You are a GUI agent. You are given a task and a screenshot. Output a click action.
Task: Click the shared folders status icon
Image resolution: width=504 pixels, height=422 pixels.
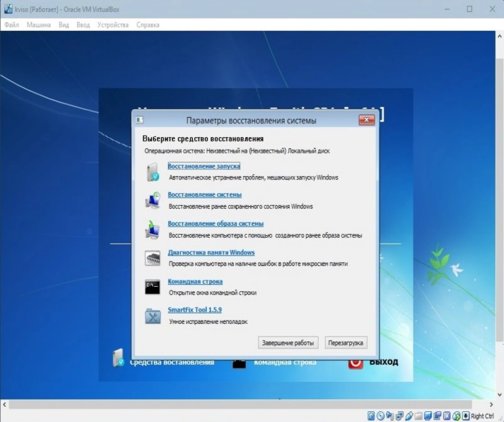coord(418,416)
